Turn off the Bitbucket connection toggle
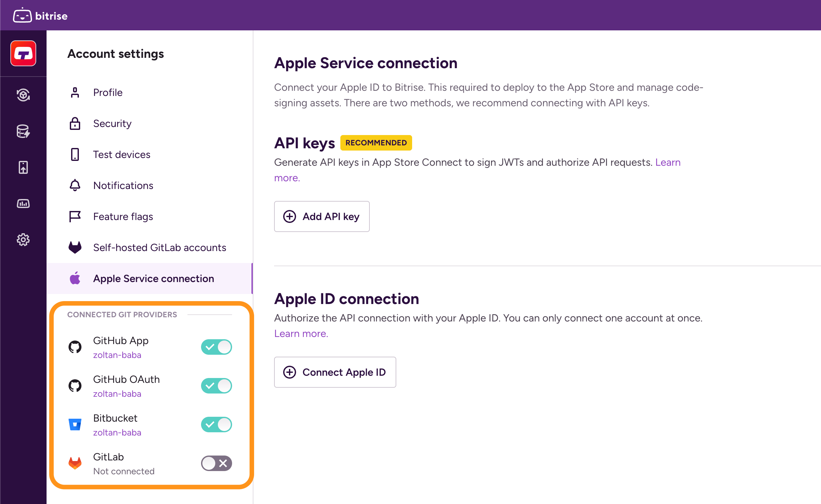This screenshot has height=504, width=821. (217, 424)
